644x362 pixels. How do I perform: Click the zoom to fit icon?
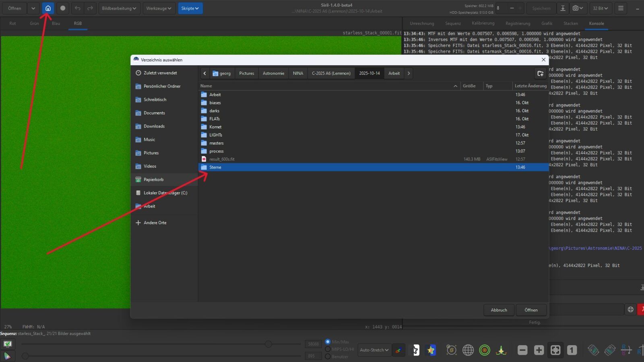point(555,350)
